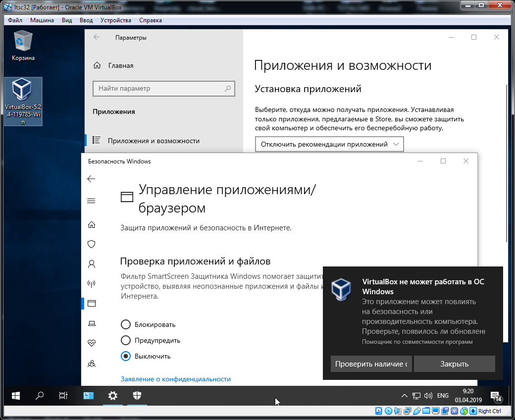This screenshot has height=420, width=515.
Task: Click VirtualBox USB devices indicator
Action: coord(417,411)
